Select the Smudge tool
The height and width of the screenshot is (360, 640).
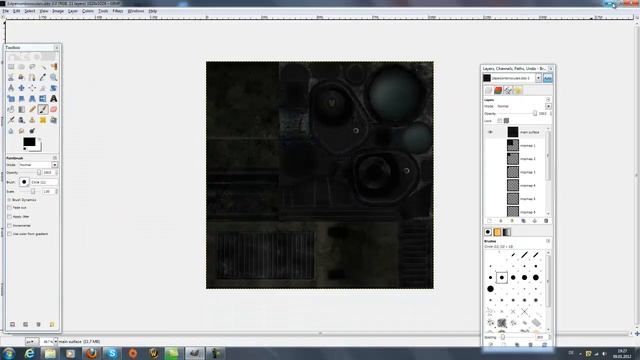[21, 131]
